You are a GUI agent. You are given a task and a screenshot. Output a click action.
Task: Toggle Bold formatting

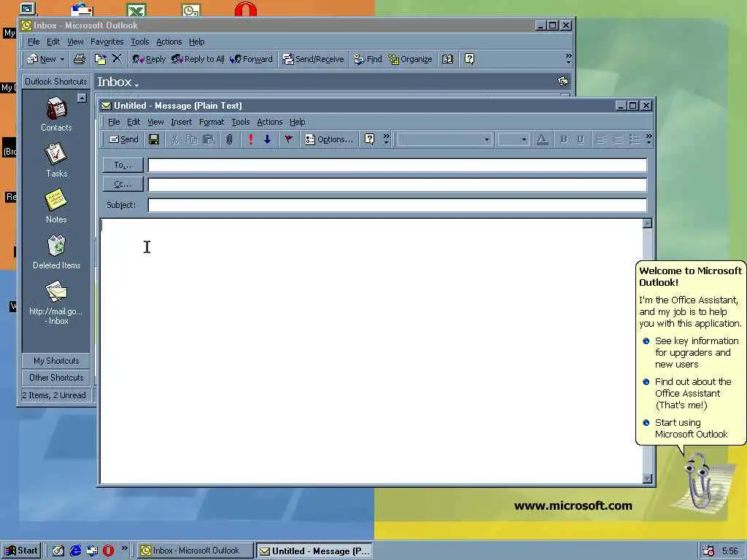(564, 139)
